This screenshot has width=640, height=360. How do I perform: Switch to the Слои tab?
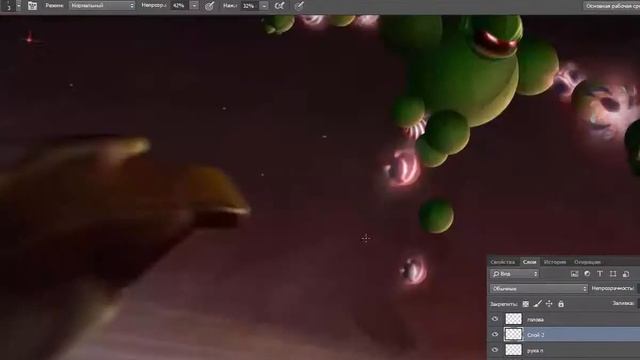[529, 262]
